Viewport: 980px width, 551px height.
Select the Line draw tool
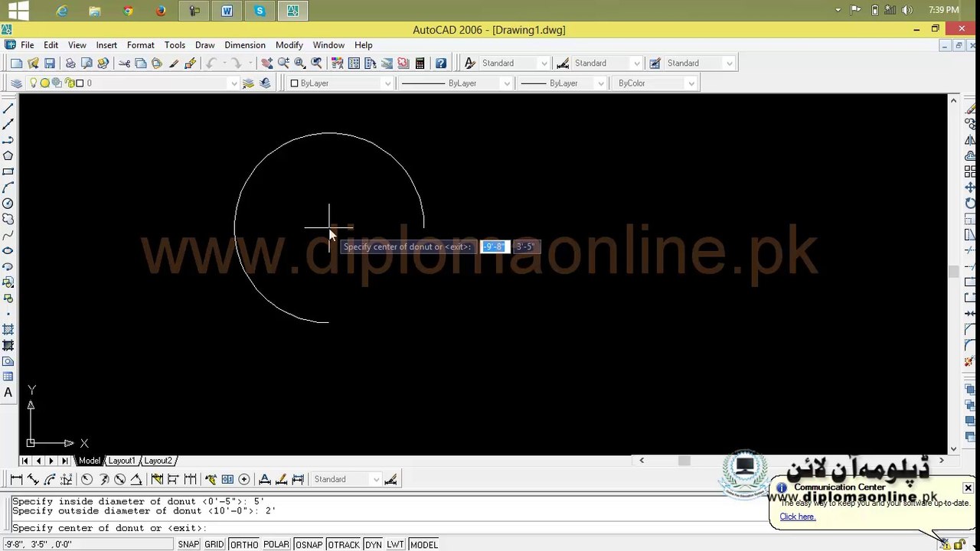[x=8, y=109]
